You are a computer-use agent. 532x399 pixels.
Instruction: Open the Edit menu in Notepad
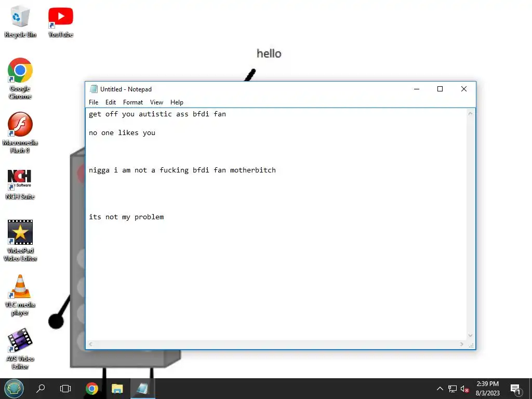(x=111, y=102)
